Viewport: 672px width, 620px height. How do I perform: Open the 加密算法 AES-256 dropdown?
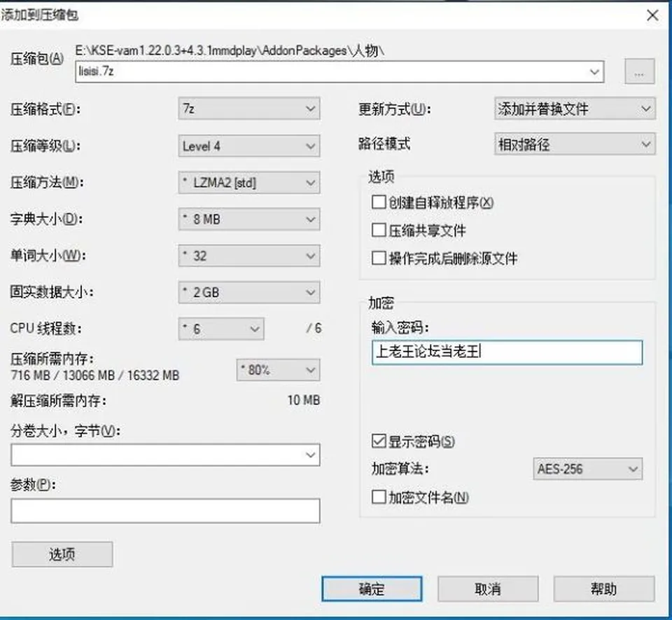[587, 469]
